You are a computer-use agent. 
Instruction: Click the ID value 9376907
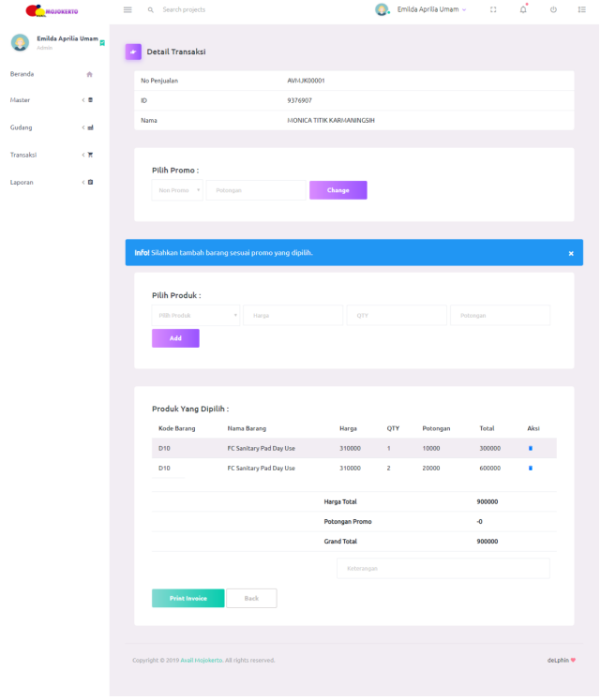tap(299, 100)
